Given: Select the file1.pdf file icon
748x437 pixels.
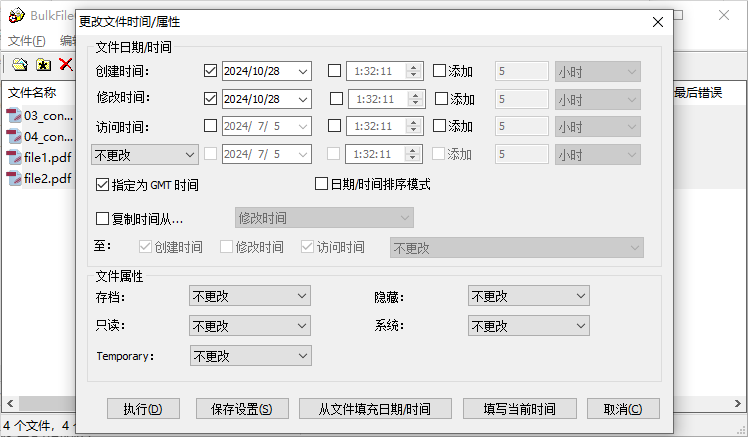Looking at the screenshot, I should [14, 158].
